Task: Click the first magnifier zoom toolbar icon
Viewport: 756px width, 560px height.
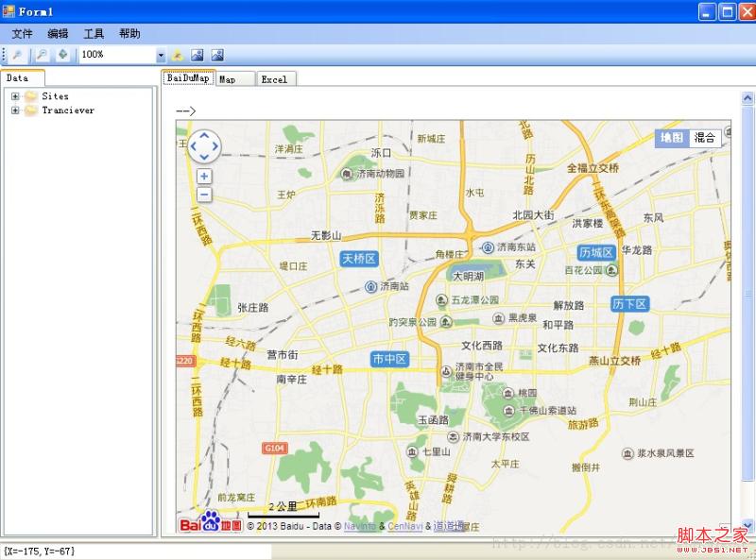Action: coord(17,55)
